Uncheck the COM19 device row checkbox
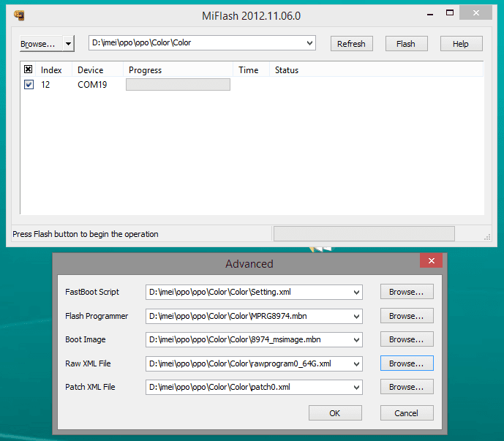504x441 pixels. pyautogui.click(x=29, y=85)
